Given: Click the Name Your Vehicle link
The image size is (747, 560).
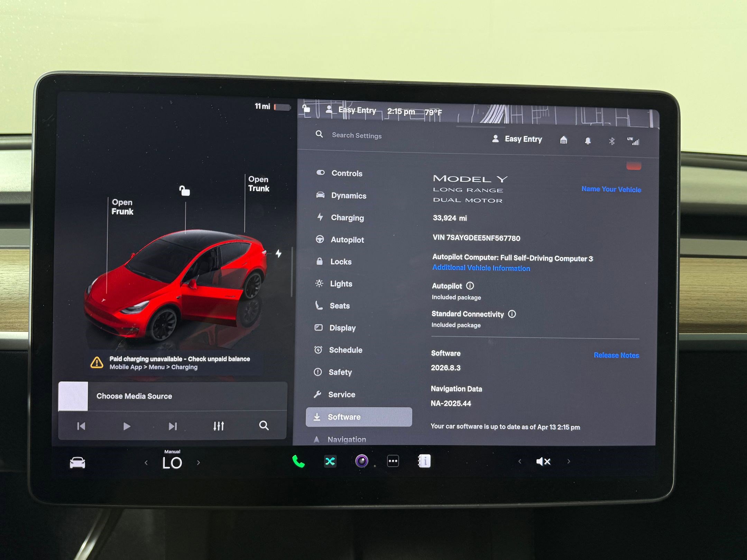Looking at the screenshot, I should pyautogui.click(x=611, y=189).
